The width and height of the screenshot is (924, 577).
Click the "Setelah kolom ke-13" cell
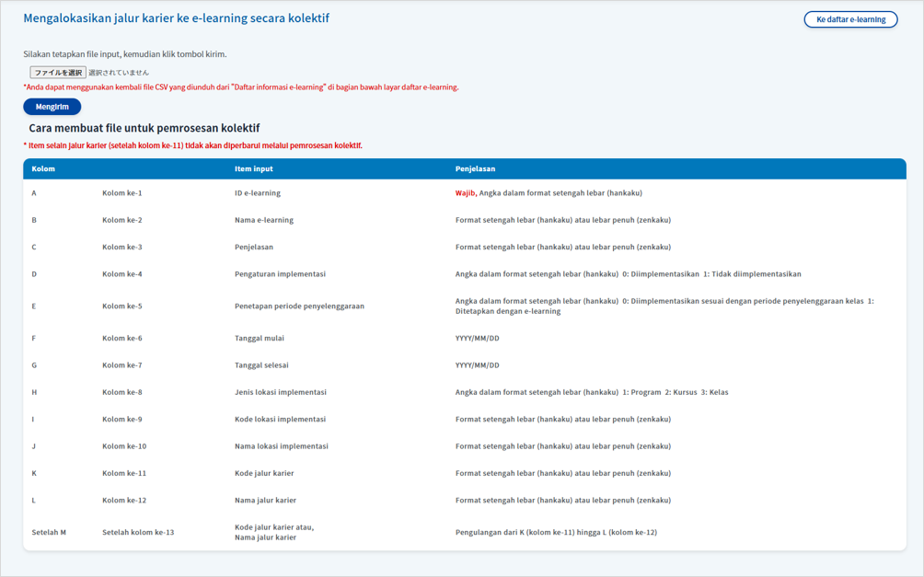(138, 532)
